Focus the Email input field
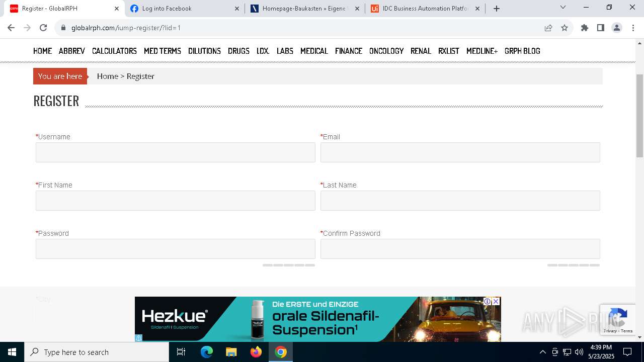This screenshot has height=362, width=644. click(x=460, y=152)
